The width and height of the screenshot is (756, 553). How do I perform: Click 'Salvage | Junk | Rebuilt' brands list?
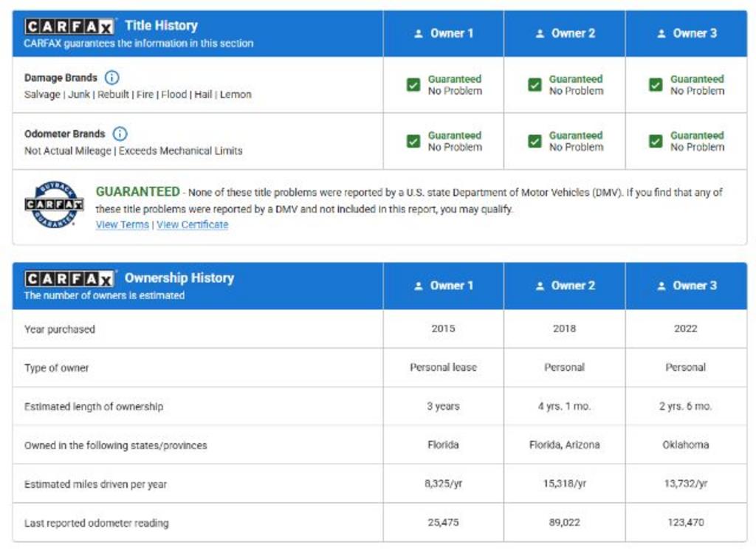pyautogui.click(x=138, y=95)
